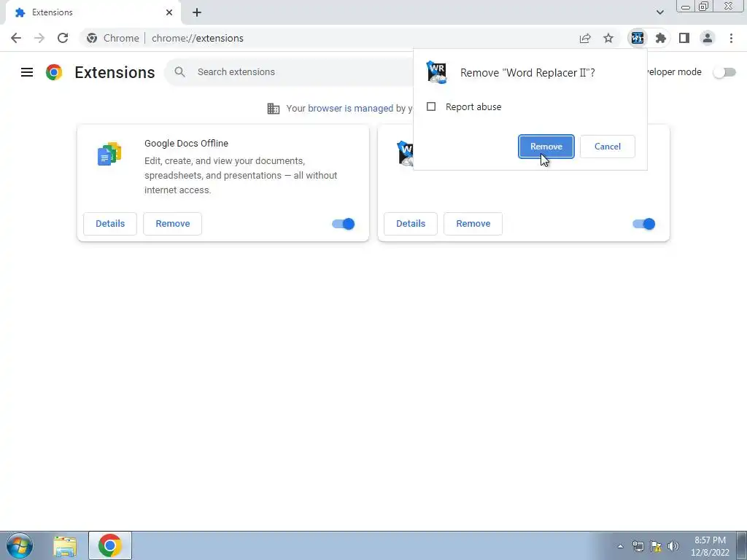Viewport: 747px width, 560px height.
Task: Open Details for Word Replacer II card
Action: 411,224
